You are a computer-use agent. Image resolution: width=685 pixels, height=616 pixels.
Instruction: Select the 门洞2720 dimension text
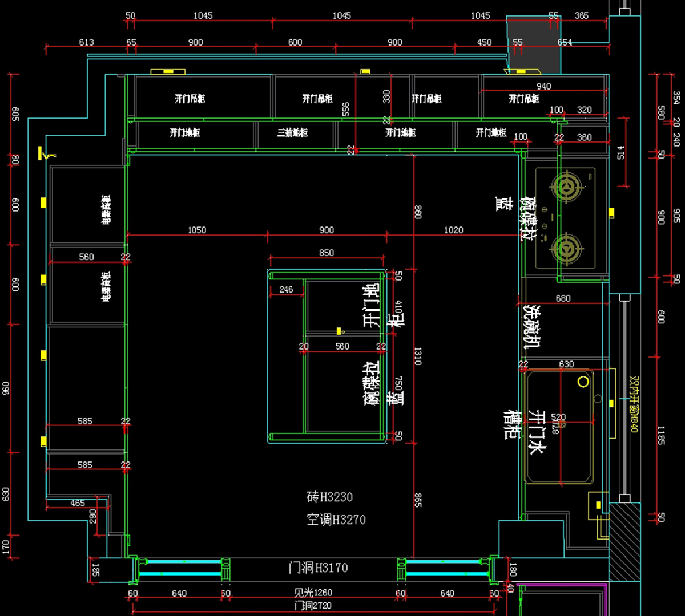tap(313, 605)
